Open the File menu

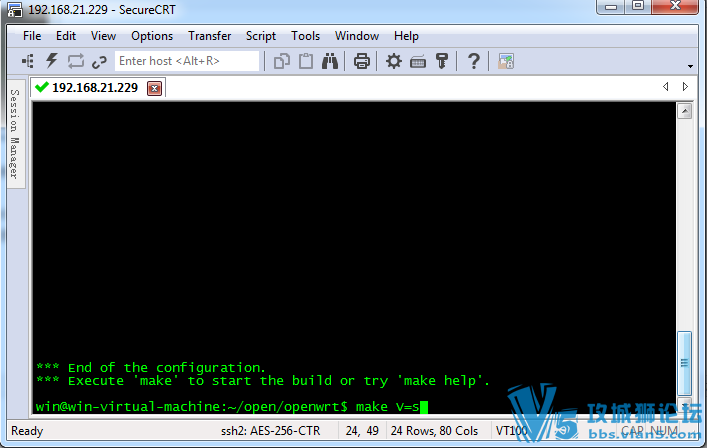[x=32, y=36]
